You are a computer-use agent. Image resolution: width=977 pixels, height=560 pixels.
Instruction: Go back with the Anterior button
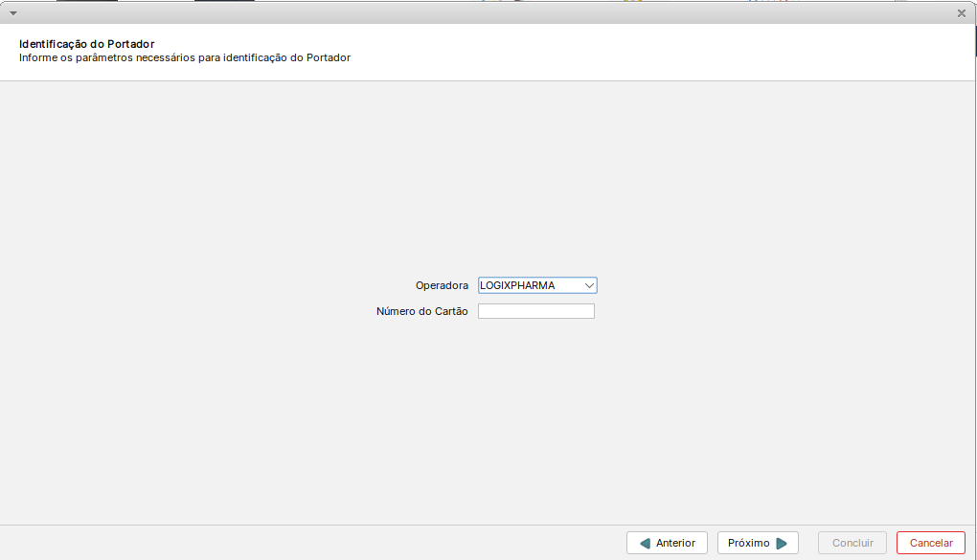coord(667,543)
